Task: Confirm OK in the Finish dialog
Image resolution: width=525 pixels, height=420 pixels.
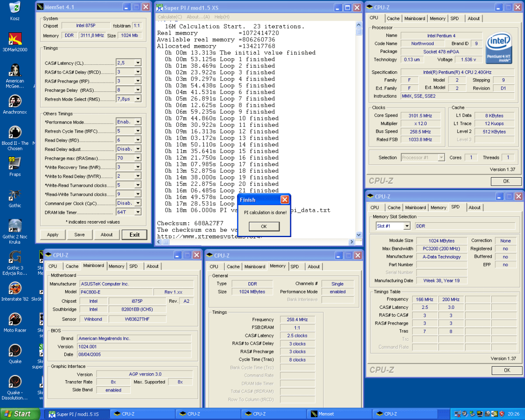Action: [264, 226]
